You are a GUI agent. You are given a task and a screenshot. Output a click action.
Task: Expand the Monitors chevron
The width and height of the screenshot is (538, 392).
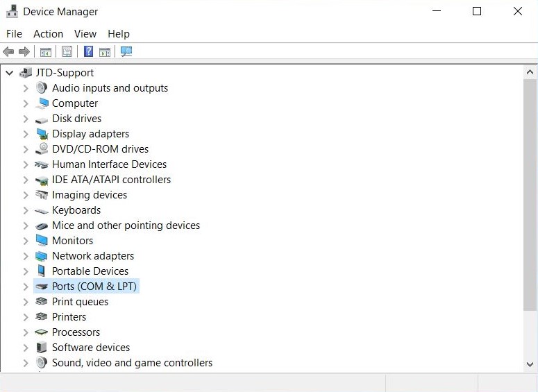[26, 241]
